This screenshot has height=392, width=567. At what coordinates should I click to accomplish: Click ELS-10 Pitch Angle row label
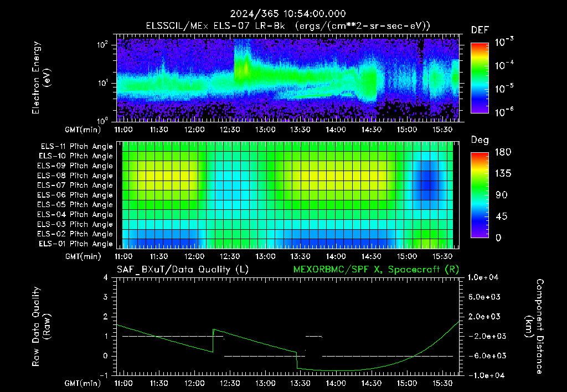[76, 156]
